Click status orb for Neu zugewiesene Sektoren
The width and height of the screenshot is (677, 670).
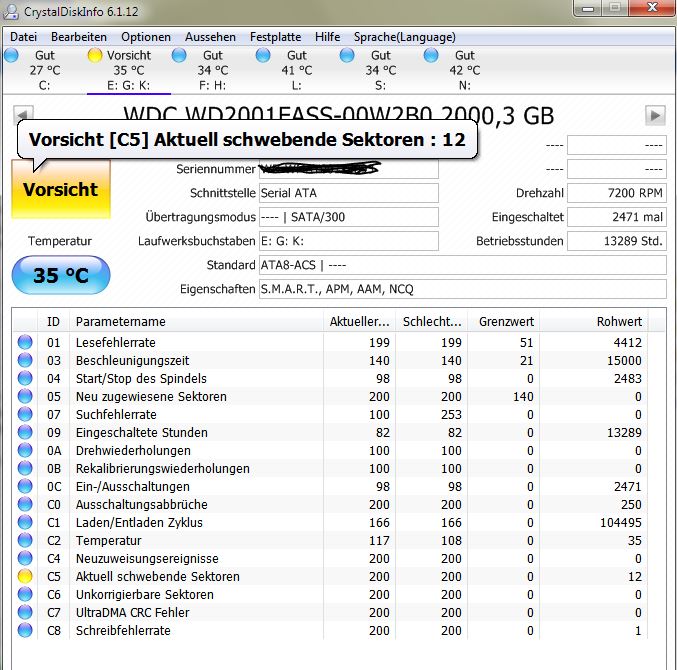click(x=25, y=396)
